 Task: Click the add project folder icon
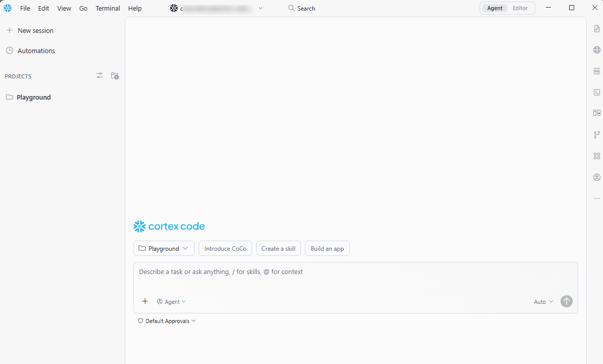(115, 76)
